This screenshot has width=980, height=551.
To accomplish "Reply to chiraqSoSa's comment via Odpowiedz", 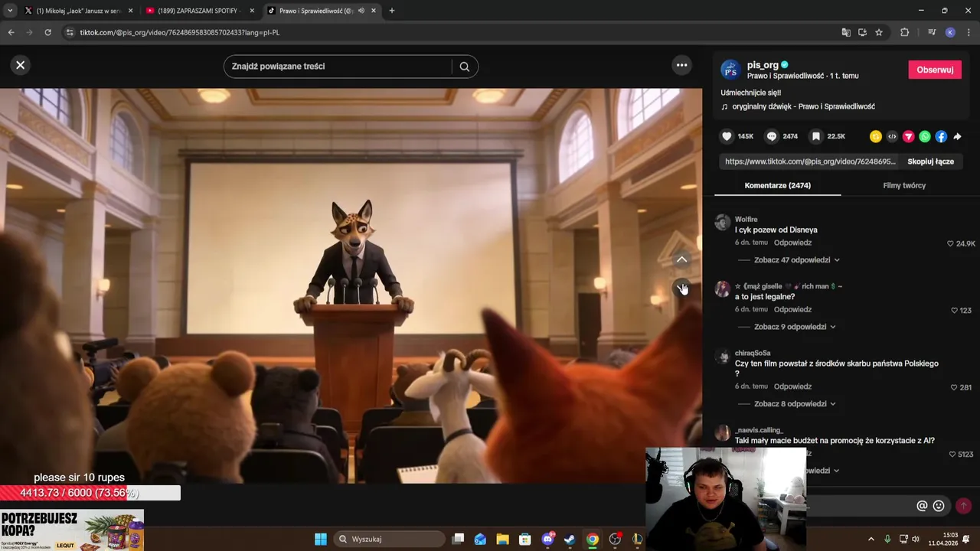I will click(x=792, y=386).
